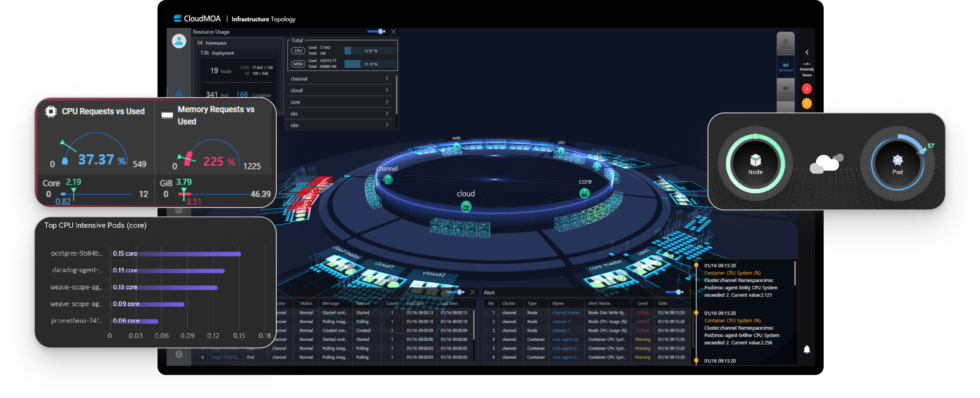Open the imxc-agent-bt container link in alert row 4

pos(566,340)
